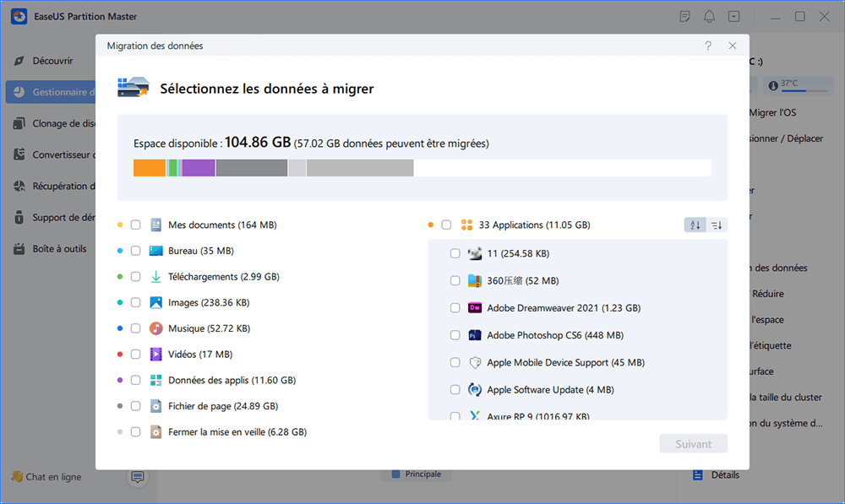The width and height of the screenshot is (845, 504).
Task: Click the Mes documents file icon
Action: tap(155, 225)
